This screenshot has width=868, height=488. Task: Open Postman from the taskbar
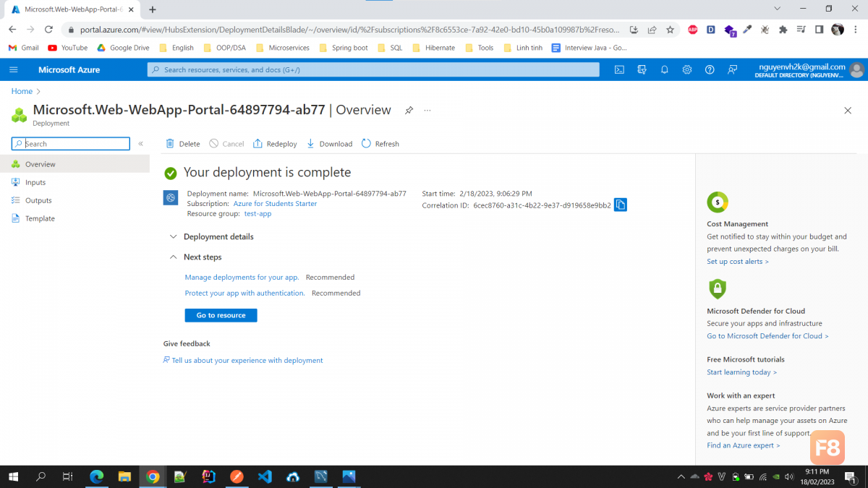pos(237,476)
